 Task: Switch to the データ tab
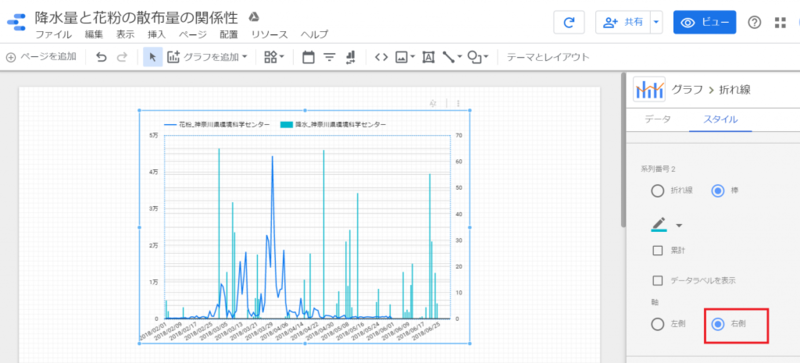[x=658, y=119]
